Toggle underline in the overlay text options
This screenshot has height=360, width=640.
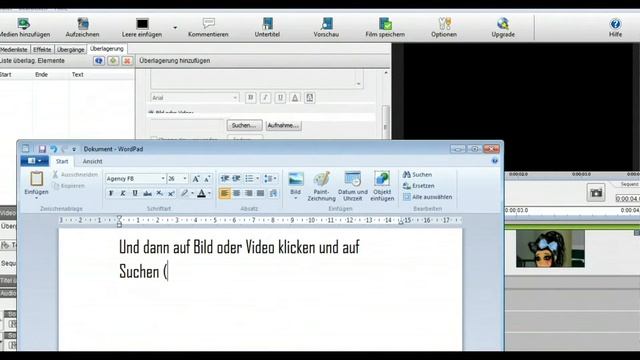pyautogui.click(x=280, y=98)
